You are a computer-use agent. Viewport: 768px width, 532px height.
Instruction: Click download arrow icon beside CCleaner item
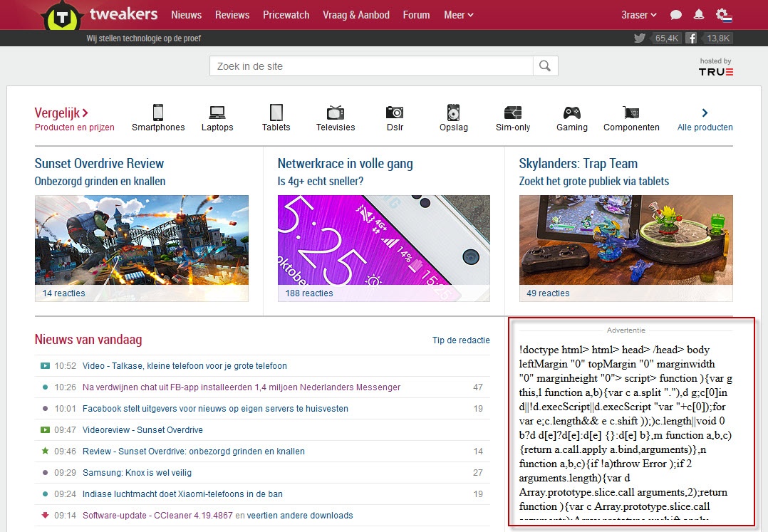[x=45, y=515]
